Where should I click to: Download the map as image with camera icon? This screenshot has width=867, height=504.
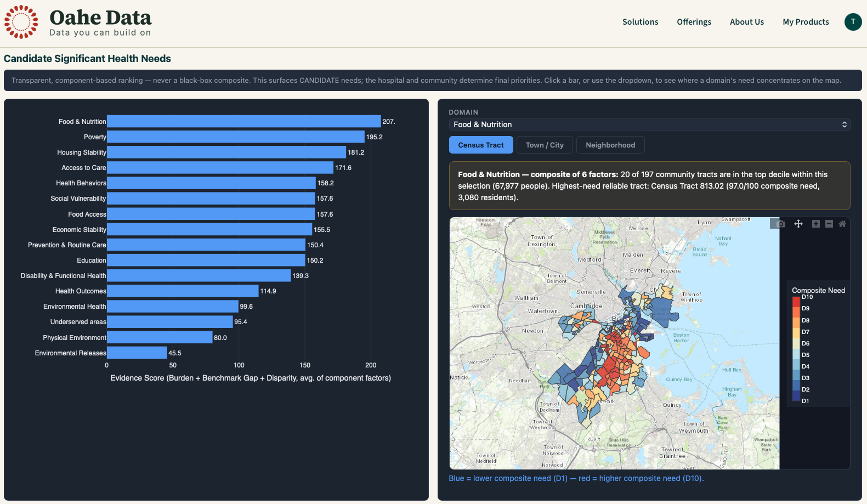(781, 224)
